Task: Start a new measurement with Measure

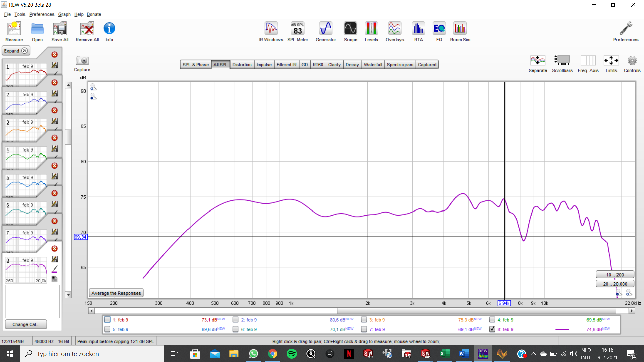Action: point(14,32)
